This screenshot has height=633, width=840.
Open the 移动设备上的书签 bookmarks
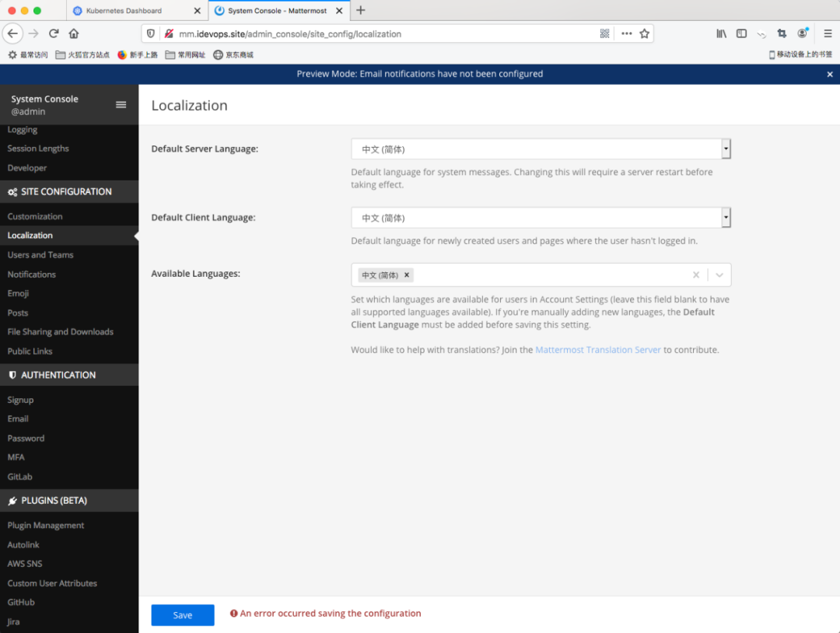click(x=801, y=54)
